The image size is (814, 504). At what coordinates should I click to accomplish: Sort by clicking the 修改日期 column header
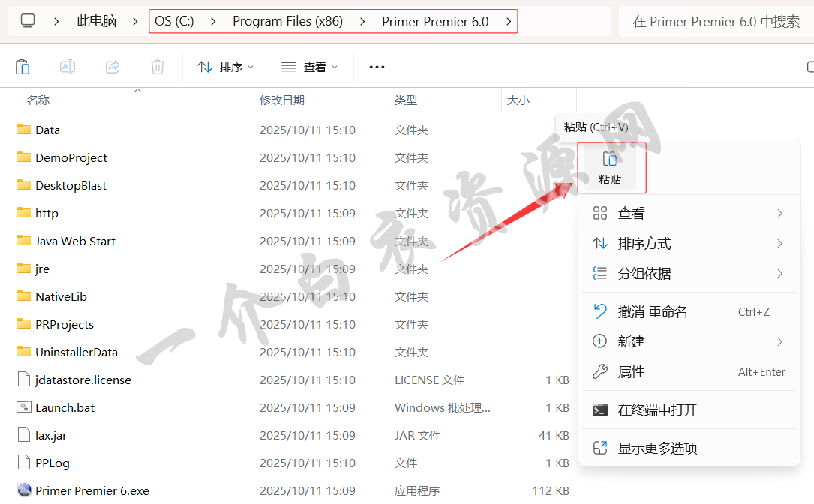[282, 100]
